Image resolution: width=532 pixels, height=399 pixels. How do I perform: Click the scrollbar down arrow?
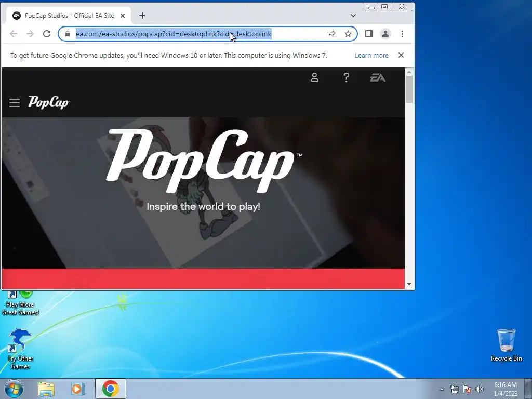click(409, 284)
